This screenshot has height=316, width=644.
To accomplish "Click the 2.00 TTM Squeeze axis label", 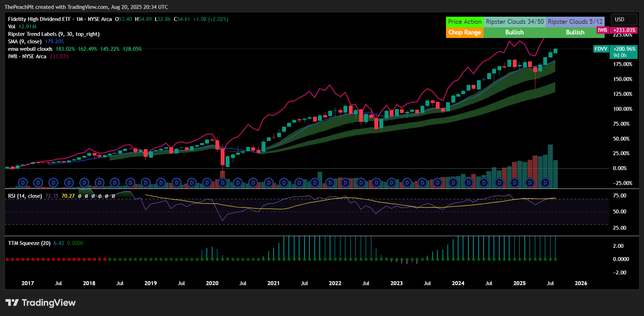I will pyautogui.click(x=618, y=246).
